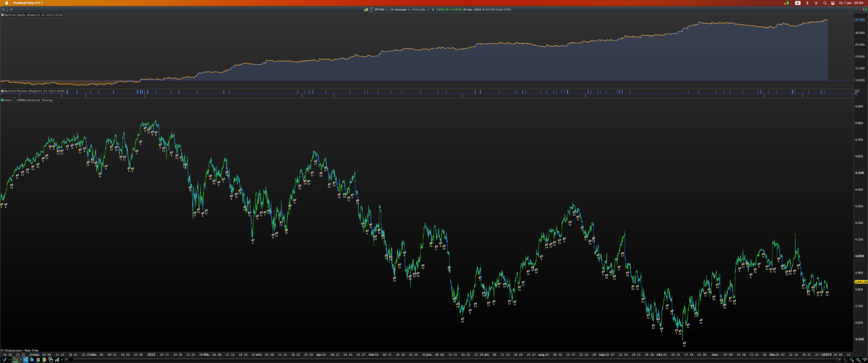868x363 pixels.
Task: Open the indicators and trading systems icon
Action: (x=16, y=360)
